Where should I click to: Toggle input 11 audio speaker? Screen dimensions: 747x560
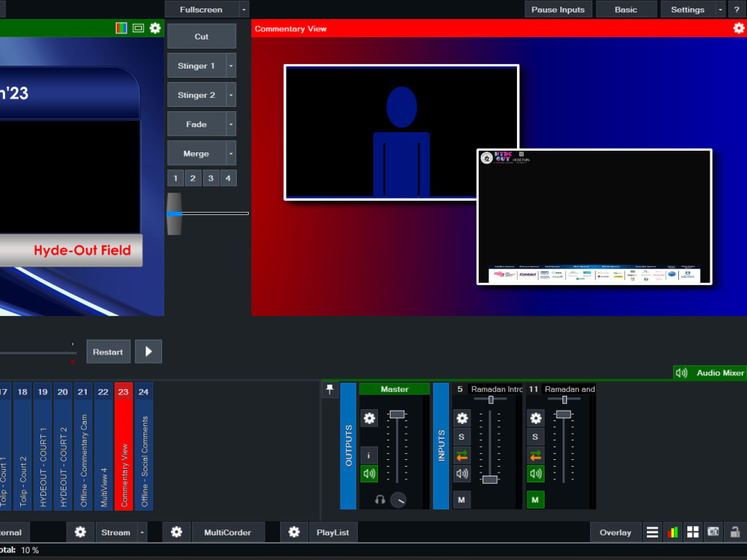(x=536, y=474)
